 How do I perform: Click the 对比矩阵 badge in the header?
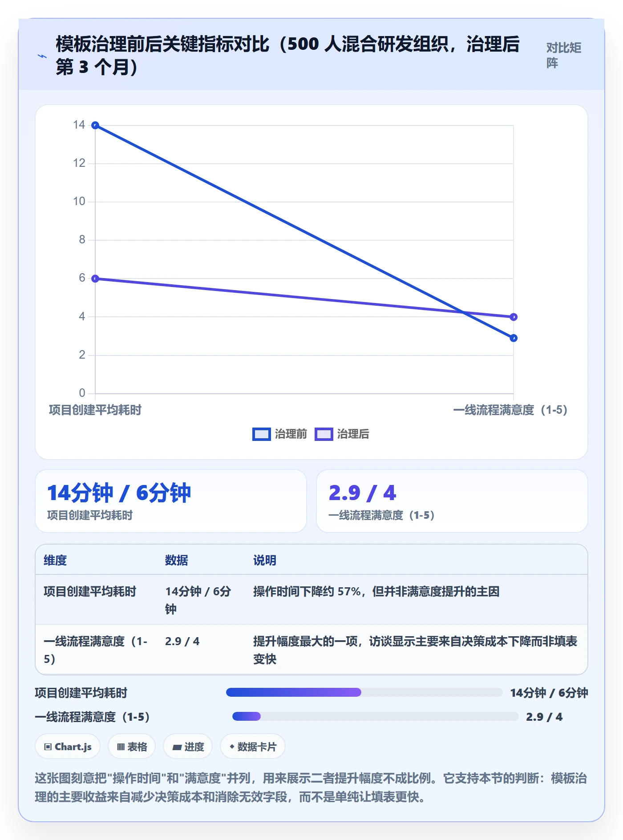[x=564, y=55]
